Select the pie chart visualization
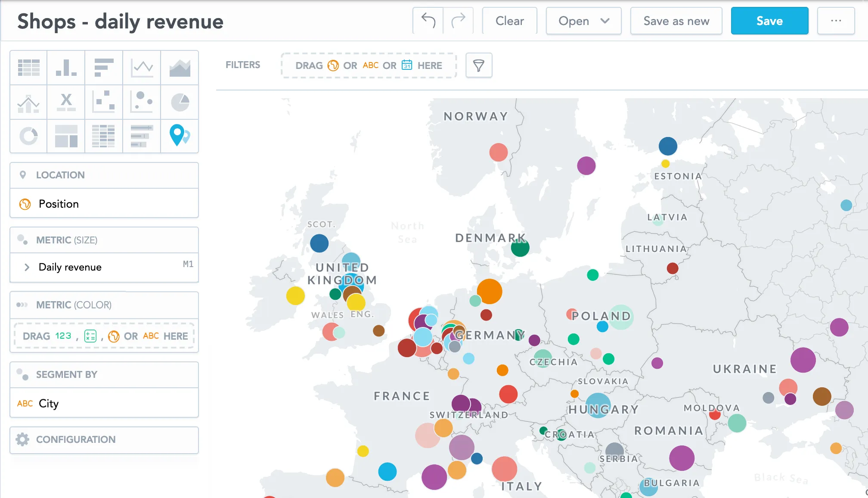Image resolution: width=868 pixels, height=498 pixels. (180, 102)
